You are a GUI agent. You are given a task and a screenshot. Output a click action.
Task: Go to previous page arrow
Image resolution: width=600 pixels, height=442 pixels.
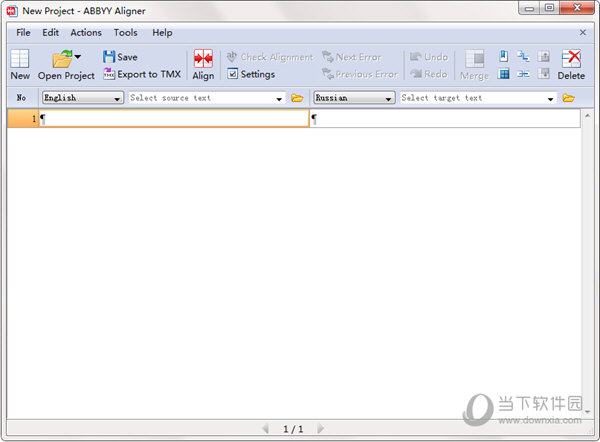(x=266, y=429)
